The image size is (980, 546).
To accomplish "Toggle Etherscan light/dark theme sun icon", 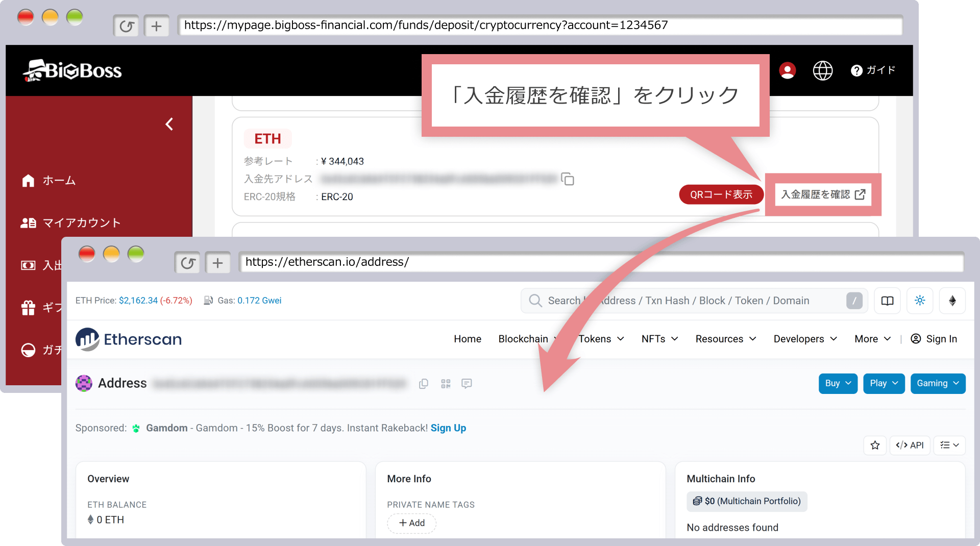I will [920, 301].
